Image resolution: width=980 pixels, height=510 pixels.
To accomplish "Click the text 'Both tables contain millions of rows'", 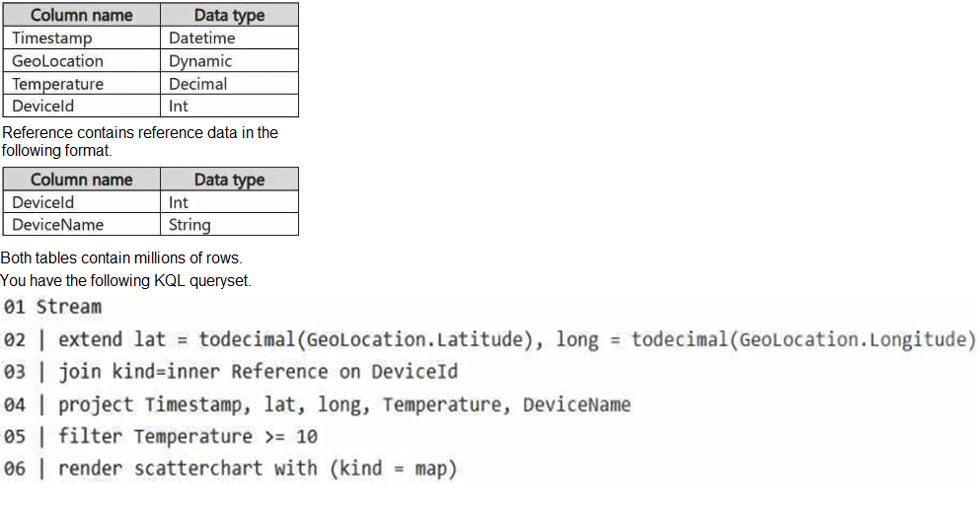I will (x=121, y=258).
